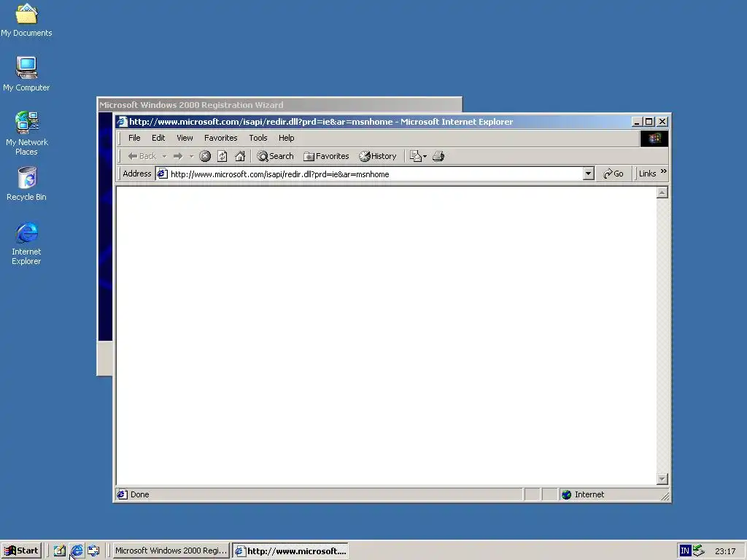This screenshot has height=560, width=747.
Task: Click the Internet Explorer title bar text
Action: click(x=321, y=122)
